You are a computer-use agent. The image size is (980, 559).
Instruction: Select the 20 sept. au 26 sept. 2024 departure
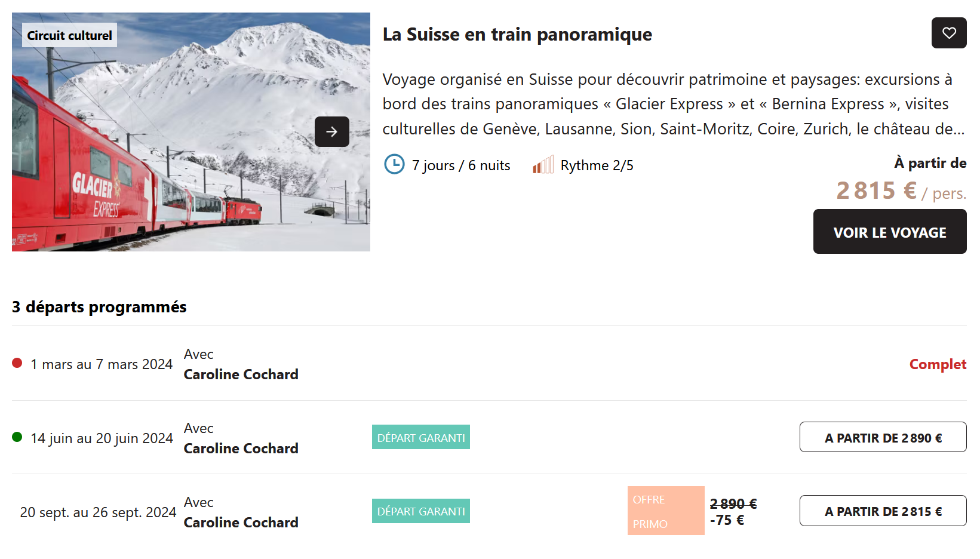98,512
